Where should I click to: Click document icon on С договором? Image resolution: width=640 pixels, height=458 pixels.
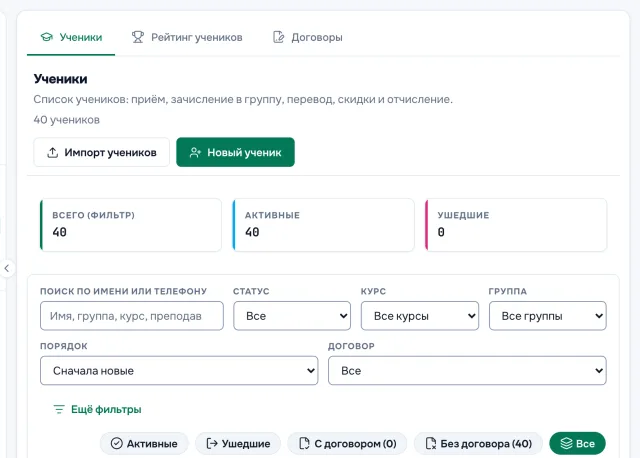304,444
